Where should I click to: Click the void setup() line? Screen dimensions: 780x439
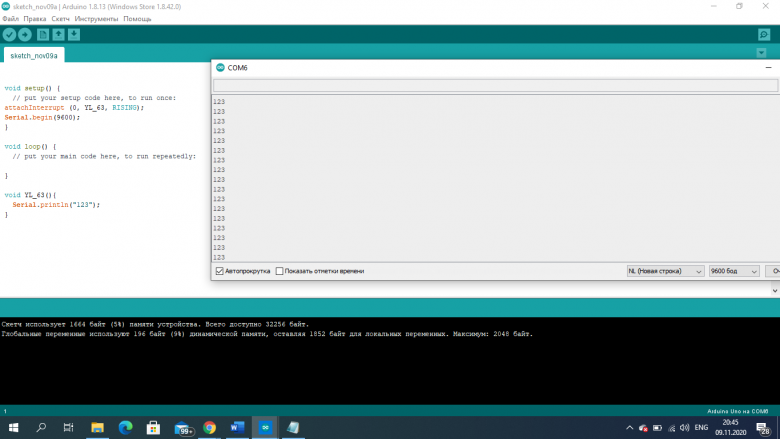point(32,88)
